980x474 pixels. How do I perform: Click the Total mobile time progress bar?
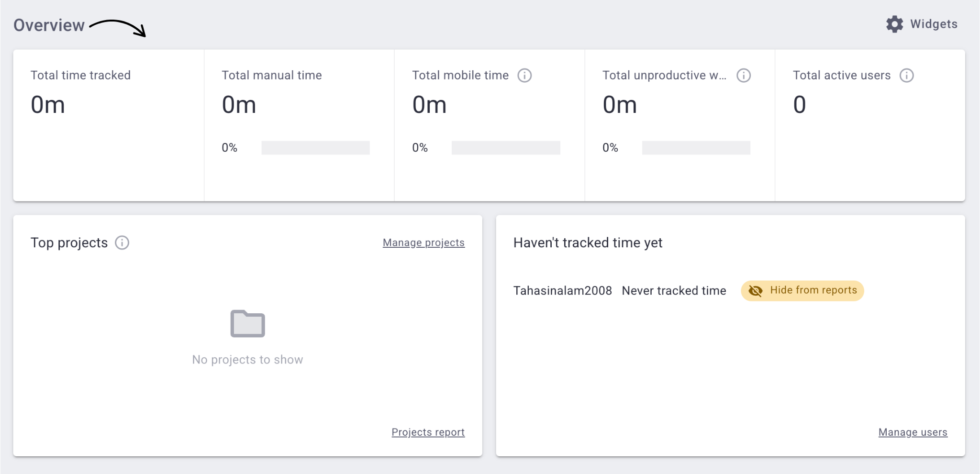pos(505,147)
